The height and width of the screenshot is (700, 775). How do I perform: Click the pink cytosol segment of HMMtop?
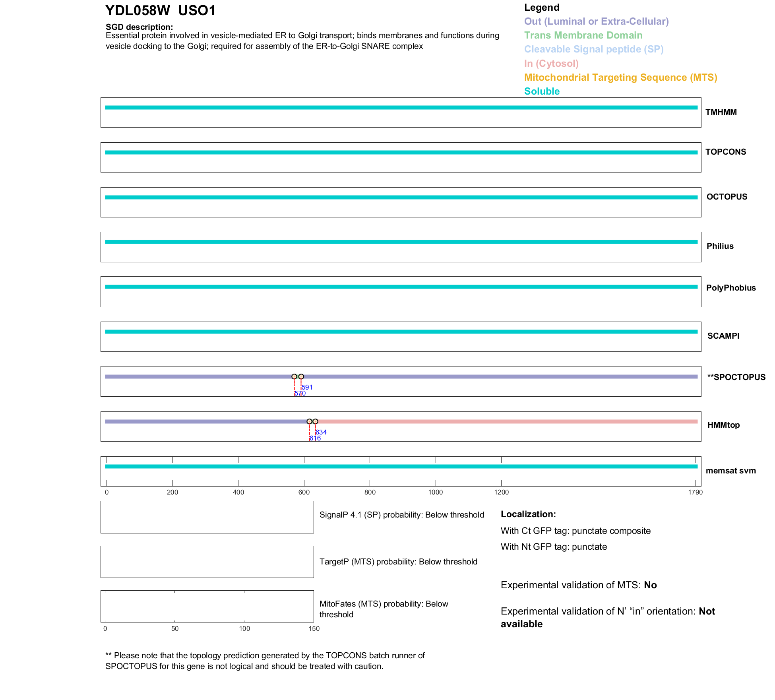click(x=507, y=421)
